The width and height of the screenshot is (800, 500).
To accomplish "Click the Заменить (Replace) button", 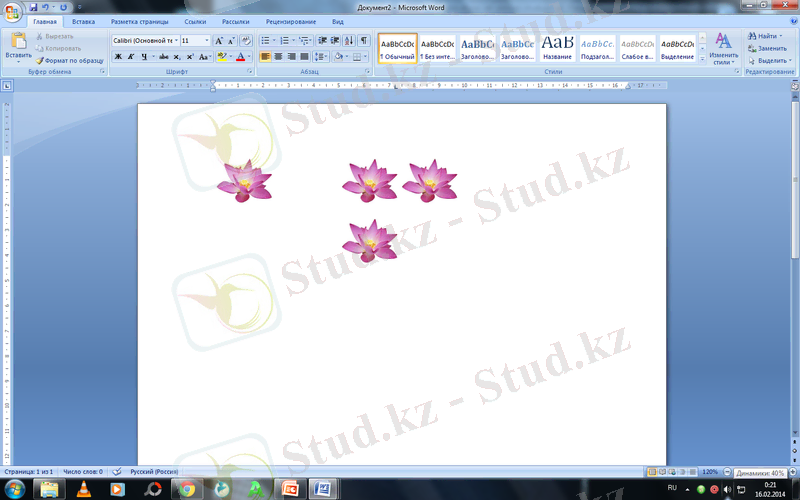I will coord(766,48).
